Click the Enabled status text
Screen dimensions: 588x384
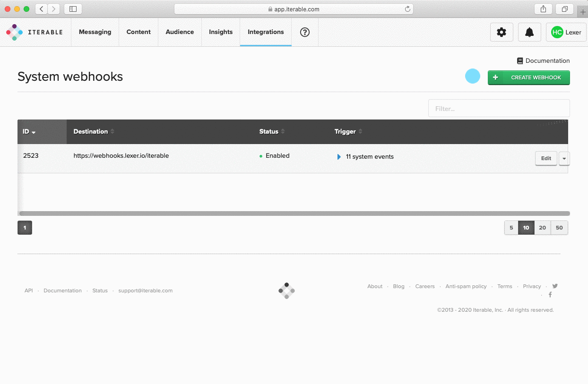coord(277,156)
